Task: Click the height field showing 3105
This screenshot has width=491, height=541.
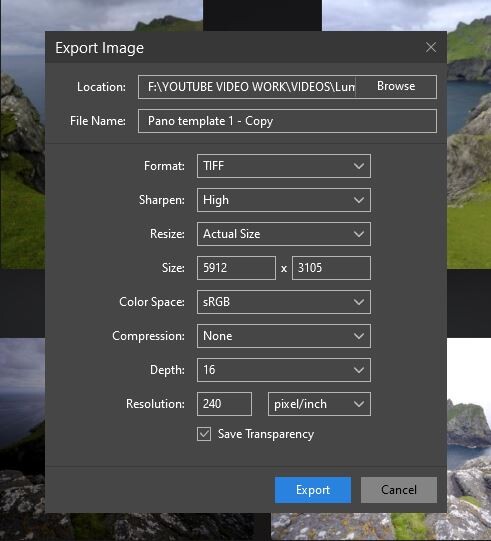Action: 331,268
